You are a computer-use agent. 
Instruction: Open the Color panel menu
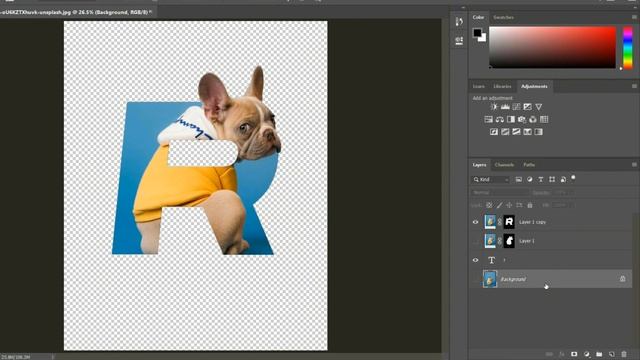coord(634,17)
